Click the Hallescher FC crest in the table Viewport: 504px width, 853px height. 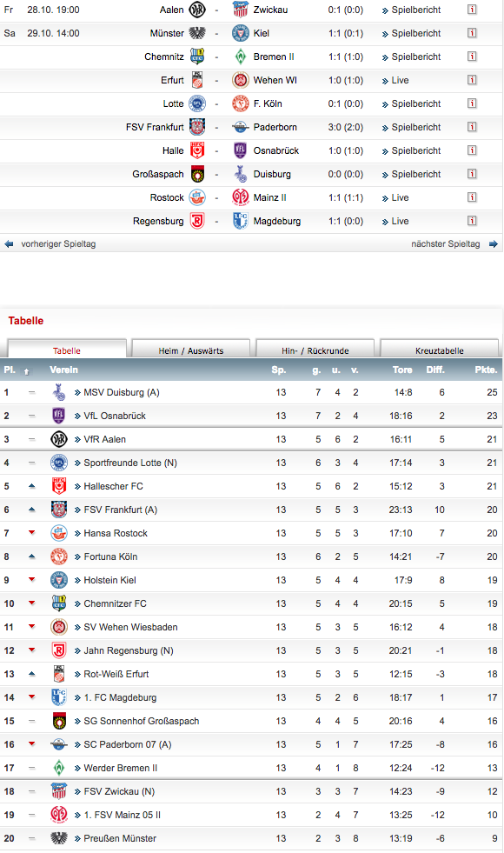59,486
